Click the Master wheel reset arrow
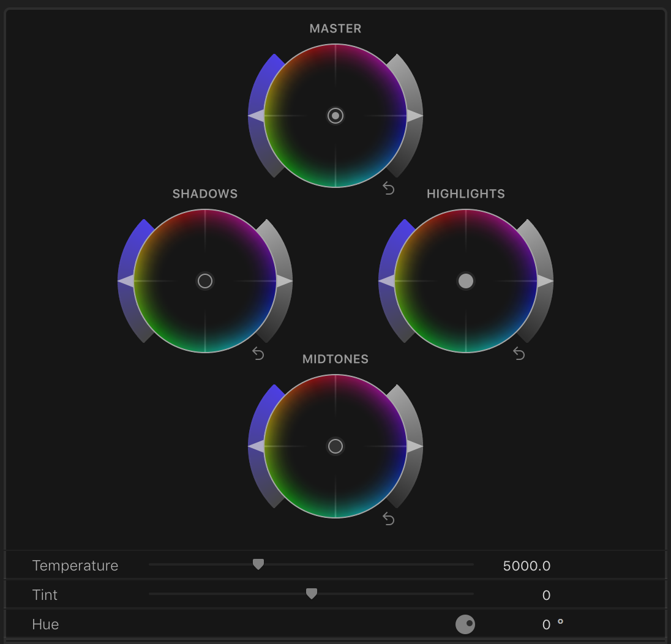The image size is (671, 644). point(389,189)
